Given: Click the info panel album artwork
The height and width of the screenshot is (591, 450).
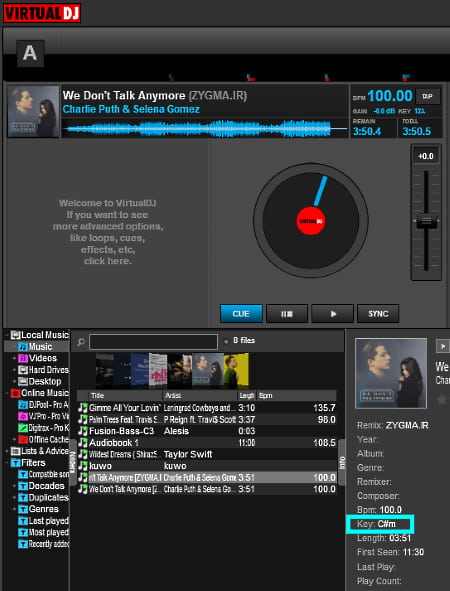Looking at the screenshot, I should pyautogui.click(x=391, y=373).
